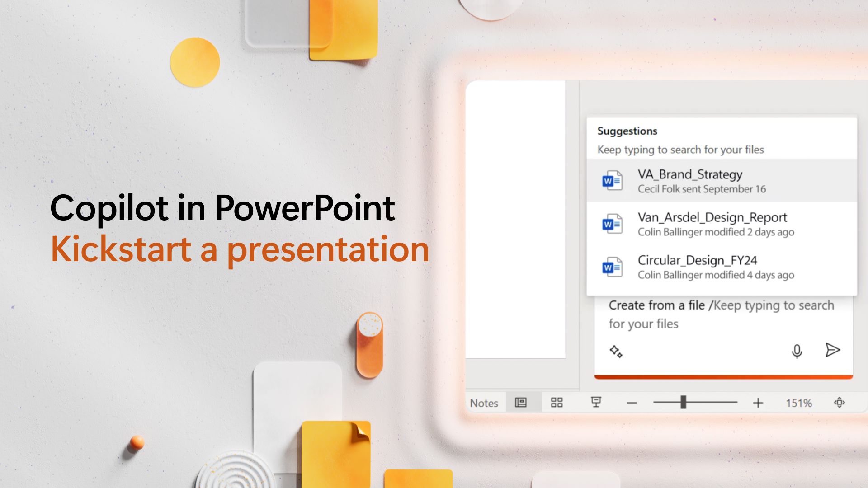Viewport: 868px width, 488px height.
Task: Select Van_Arsdel_Design_Report from suggestions
Action: [x=722, y=224]
